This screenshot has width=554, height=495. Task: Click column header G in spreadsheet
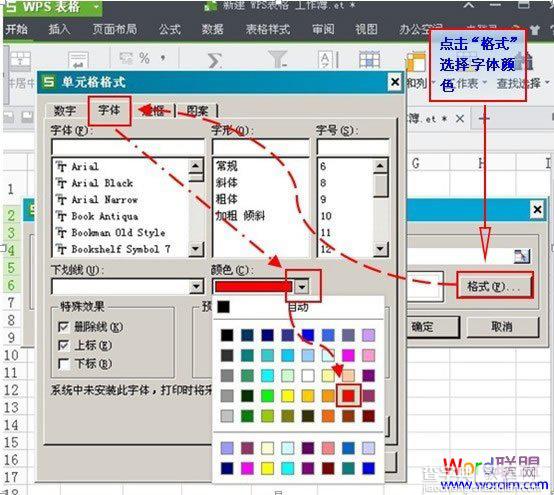coord(416,163)
